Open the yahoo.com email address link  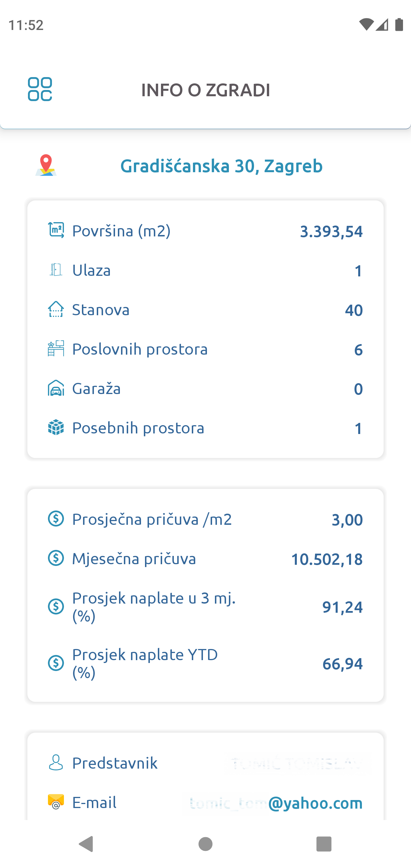(x=276, y=803)
